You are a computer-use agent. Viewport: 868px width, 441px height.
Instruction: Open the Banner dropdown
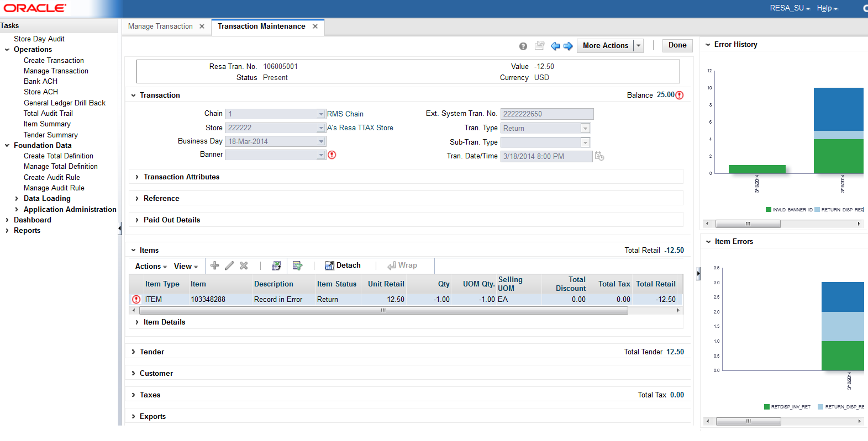[321, 155]
